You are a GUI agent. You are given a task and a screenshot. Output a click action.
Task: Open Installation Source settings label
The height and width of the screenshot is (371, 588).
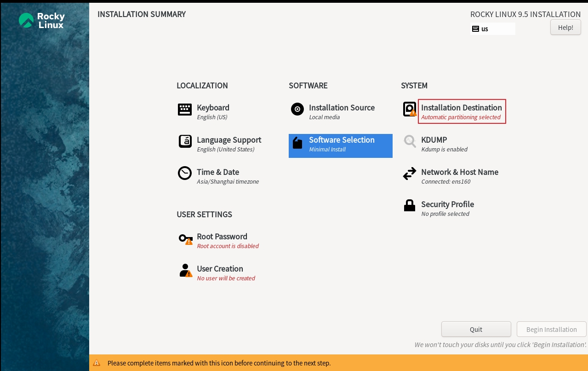pyautogui.click(x=342, y=108)
